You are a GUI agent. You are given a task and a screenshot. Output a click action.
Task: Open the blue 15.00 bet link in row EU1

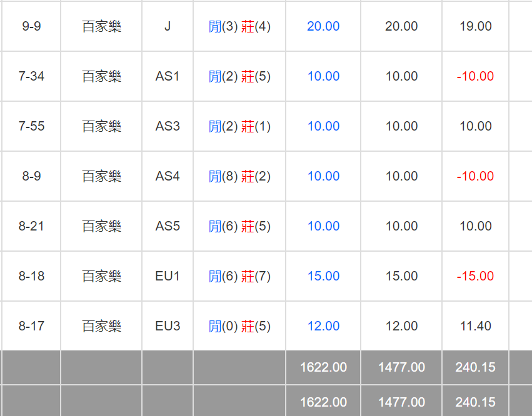click(323, 276)
